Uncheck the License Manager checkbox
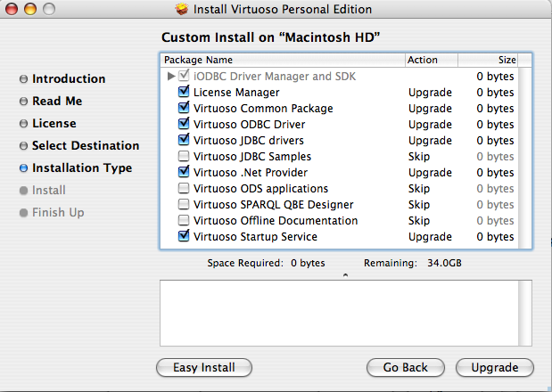The height and width of the screenshot is (392, 552). (184, 92)
